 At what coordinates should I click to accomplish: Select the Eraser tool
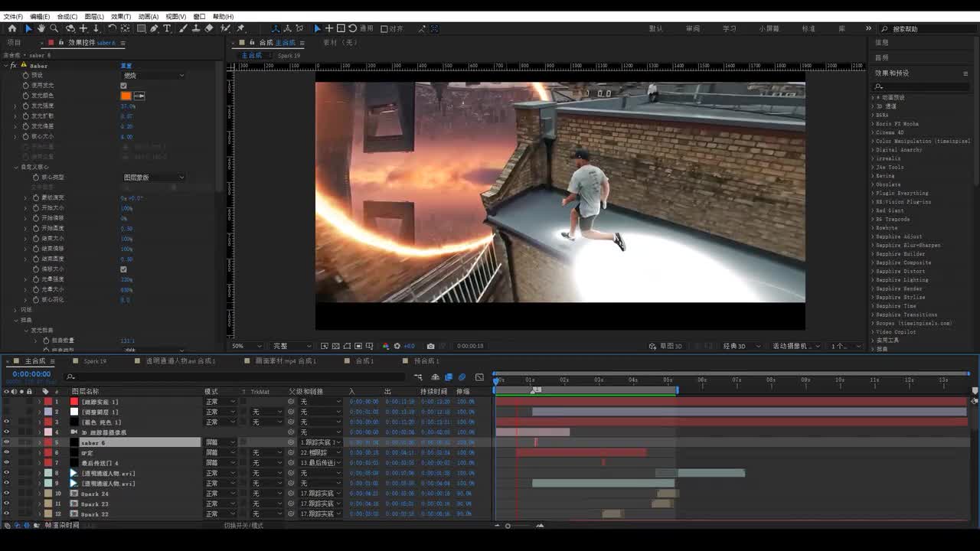(209, 28)
